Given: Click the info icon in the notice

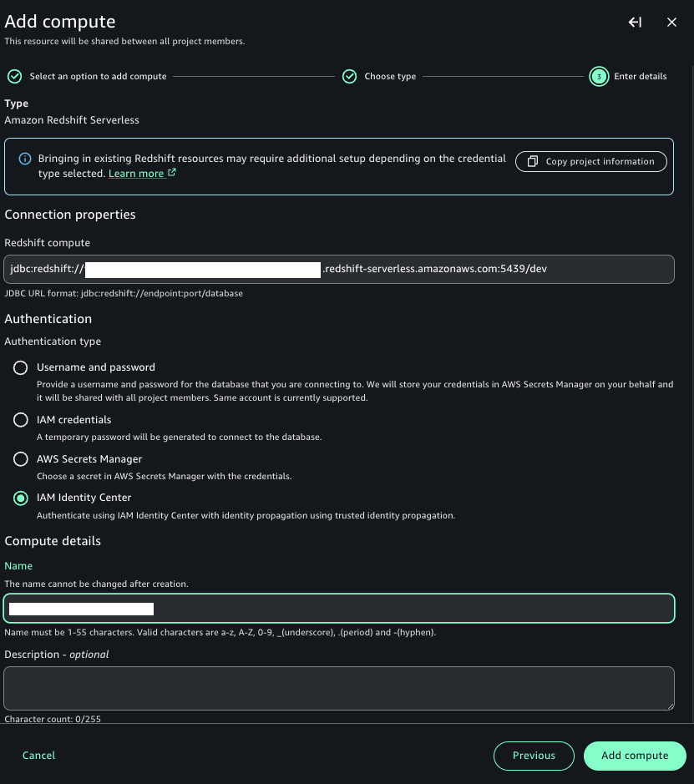Looking at the screenshot, I should [26, 159].
